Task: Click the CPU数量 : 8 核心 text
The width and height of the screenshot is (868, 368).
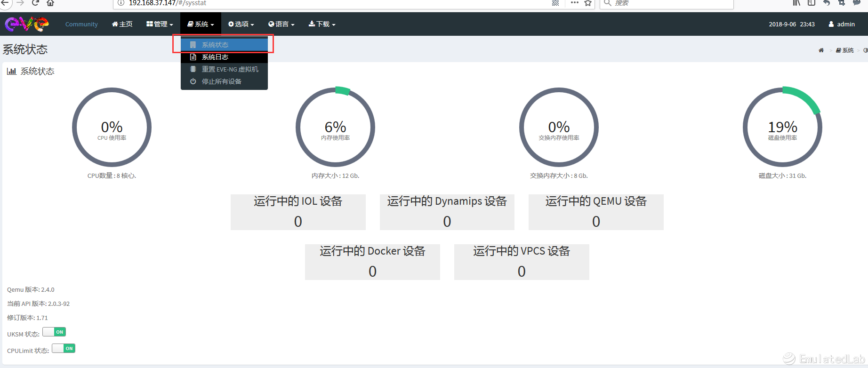Action: 112,176
